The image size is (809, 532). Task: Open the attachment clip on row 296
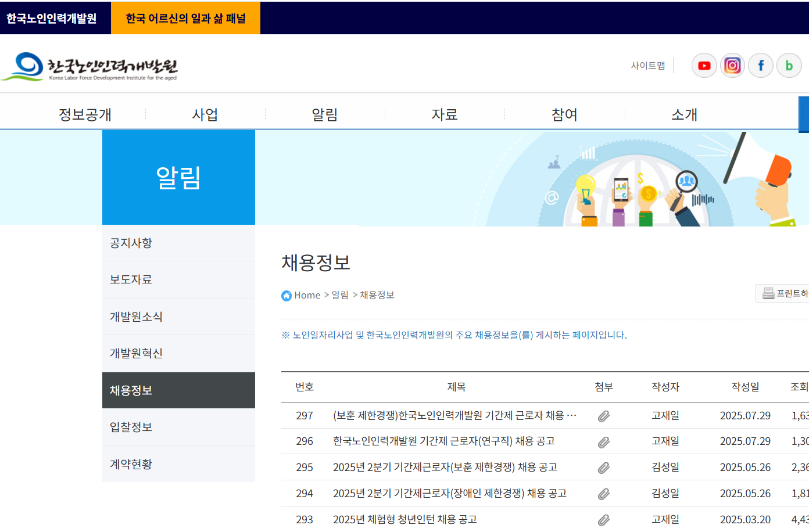tap(603, 441)
